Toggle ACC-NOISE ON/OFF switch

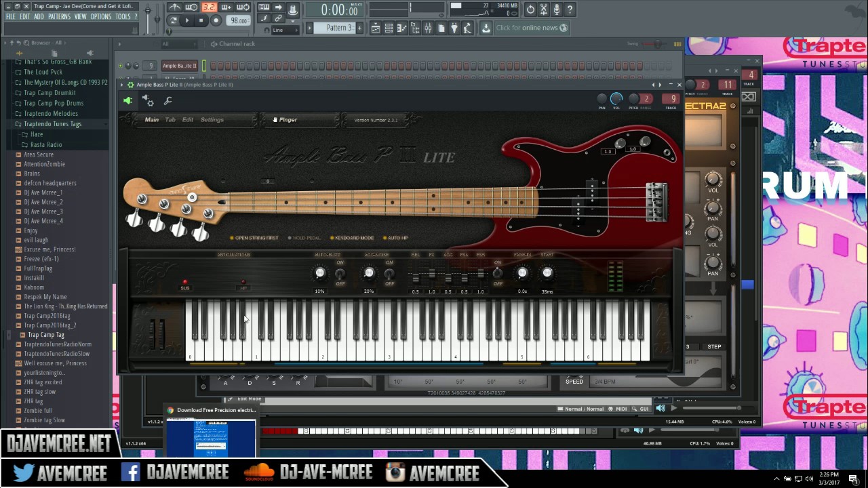[389, 274]
